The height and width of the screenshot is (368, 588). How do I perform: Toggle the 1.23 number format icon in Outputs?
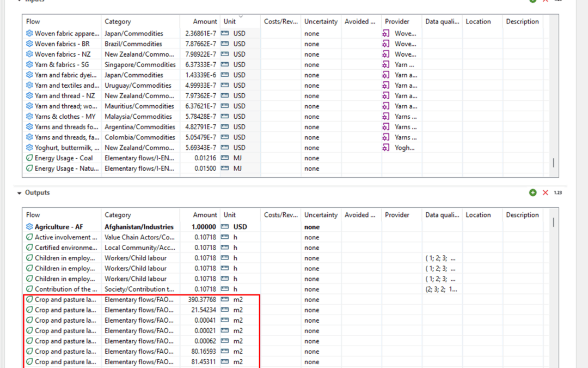[x=558, y=192]
